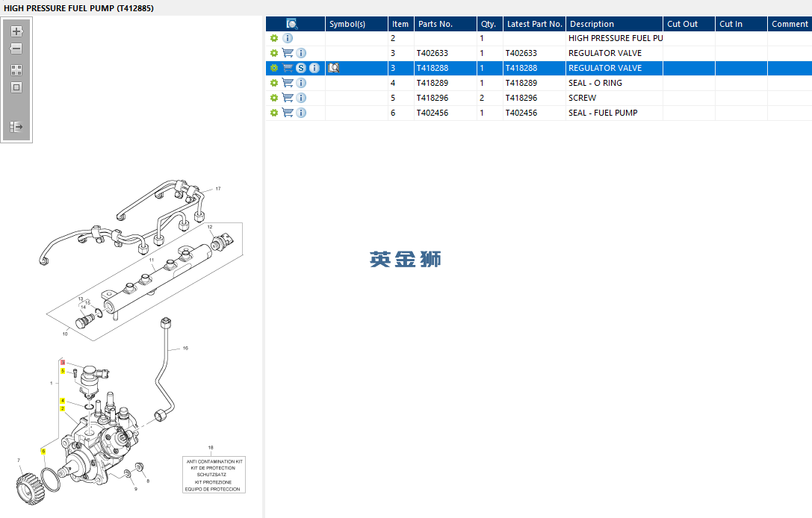Open info icon for item 2 row

pos(288,38)
